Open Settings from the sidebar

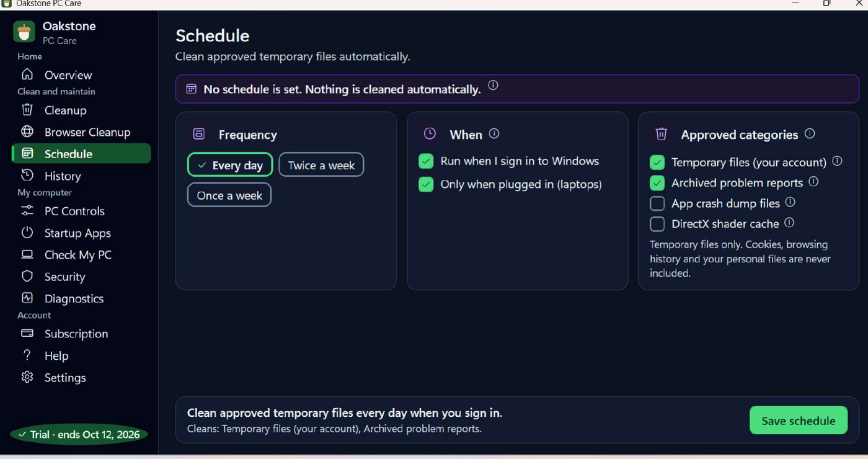point(81,377)
